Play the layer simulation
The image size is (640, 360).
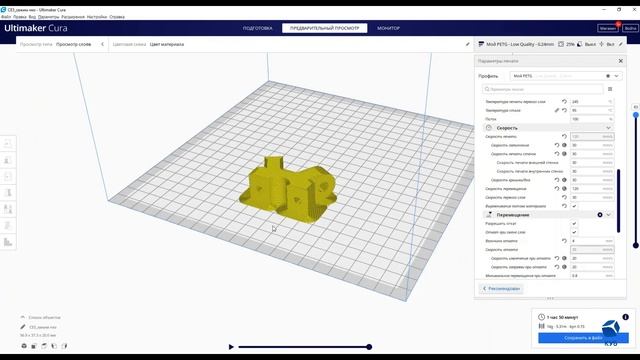(231, 347)
